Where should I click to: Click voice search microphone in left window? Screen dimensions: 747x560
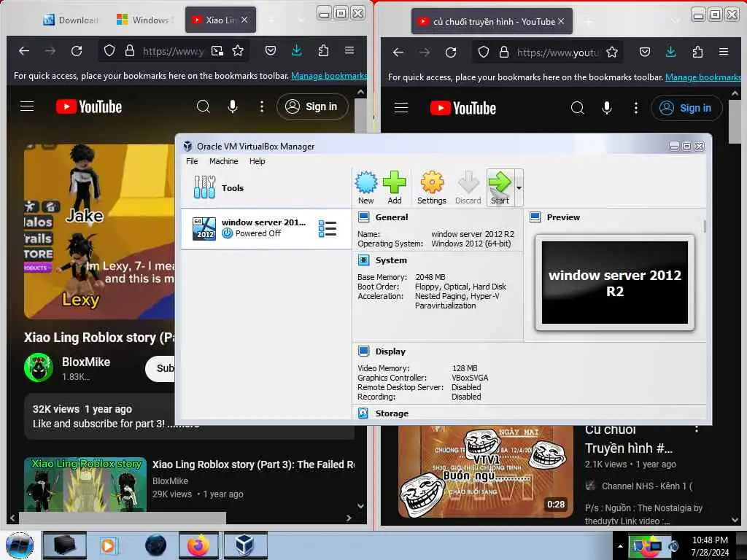(x=233, y=106)
